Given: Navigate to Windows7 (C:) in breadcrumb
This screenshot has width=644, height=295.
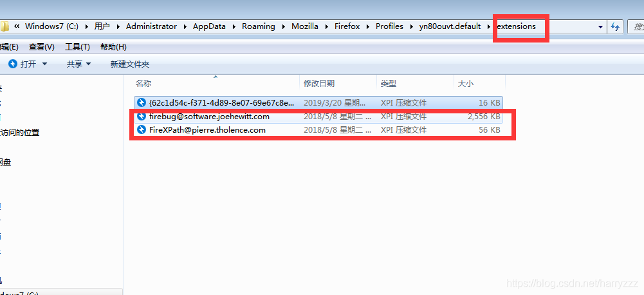Looking at the screenshot, I should coord(51,26).
